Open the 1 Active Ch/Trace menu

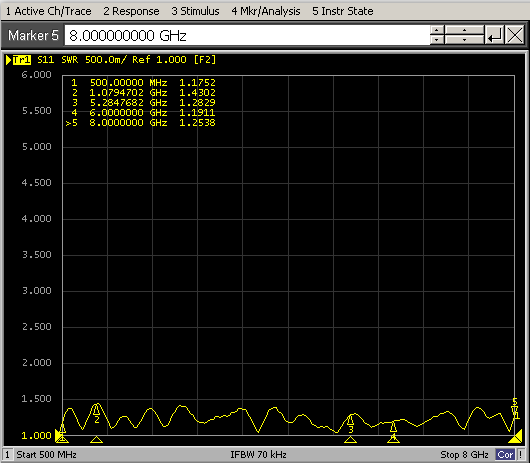tap(49, 11)
